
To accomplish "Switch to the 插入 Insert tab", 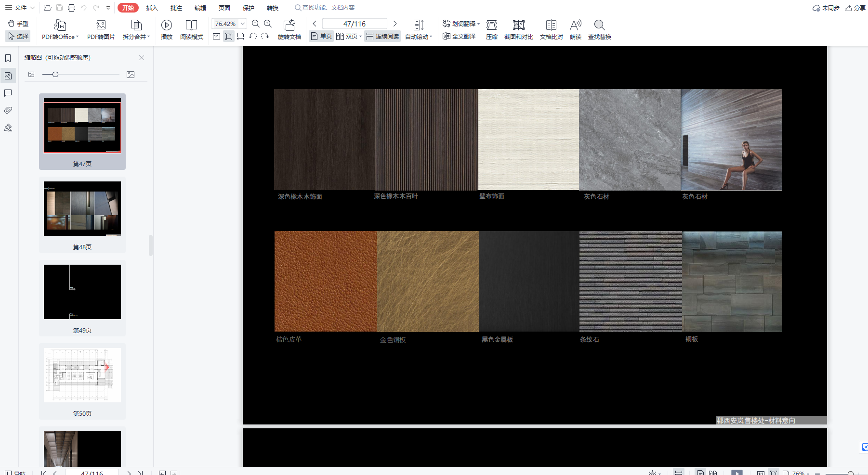I will coord(152,8).
